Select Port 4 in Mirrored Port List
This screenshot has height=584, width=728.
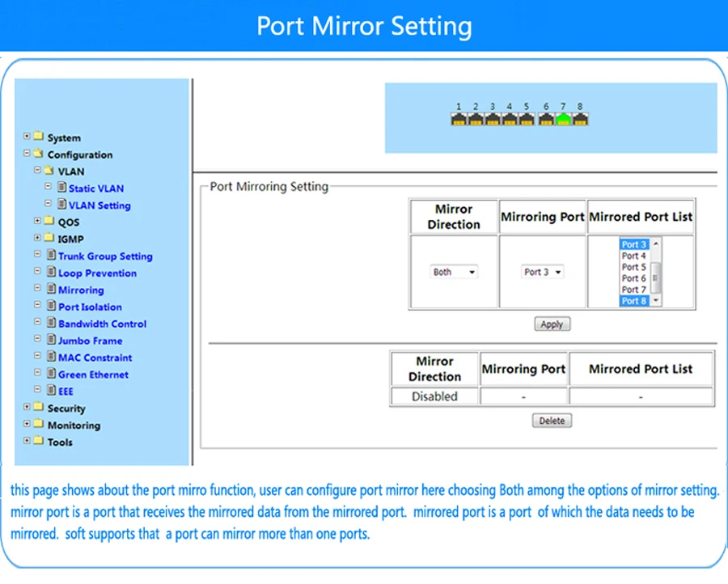coord(633,256)
